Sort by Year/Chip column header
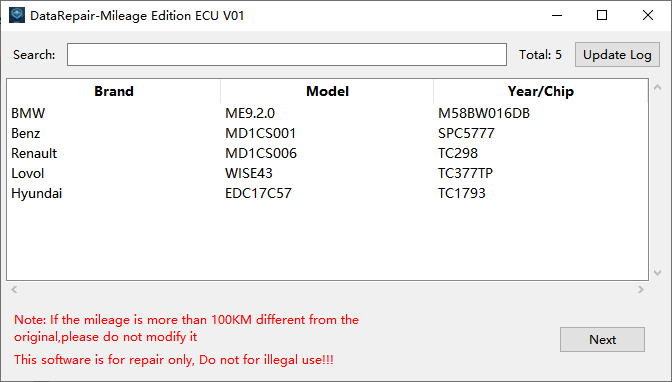The image size is (672, 382). click(x=540, y=91)
